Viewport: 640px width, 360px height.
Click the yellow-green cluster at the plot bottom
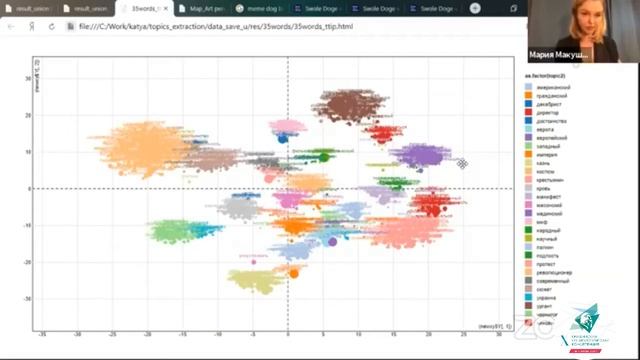coord(255,280)
